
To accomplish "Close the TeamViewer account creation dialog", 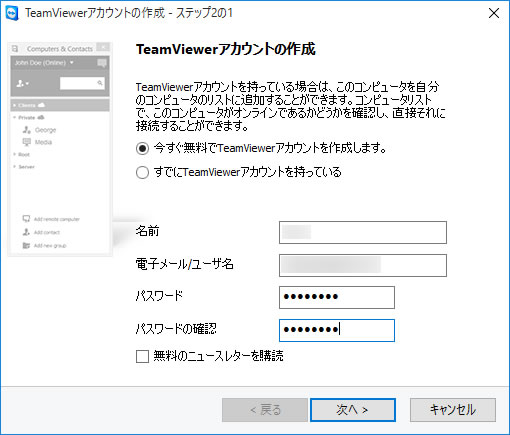I will (x=494, y=13).
